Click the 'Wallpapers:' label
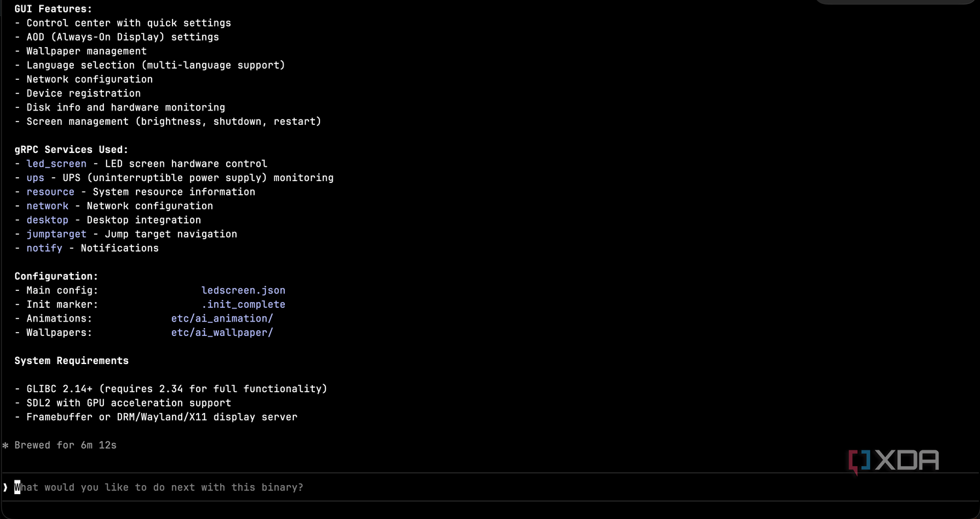The width and height of the screenshot is (980, 519). click(x=59, y=333)
